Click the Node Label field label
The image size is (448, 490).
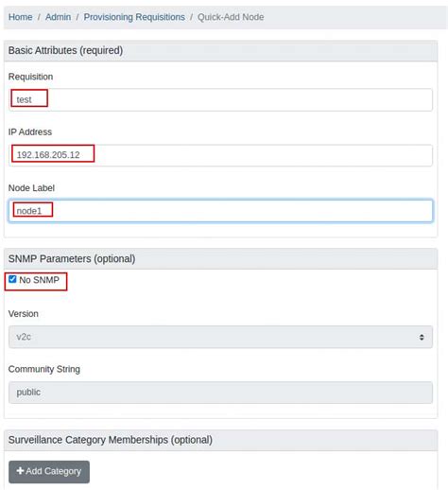click(31, 188)
